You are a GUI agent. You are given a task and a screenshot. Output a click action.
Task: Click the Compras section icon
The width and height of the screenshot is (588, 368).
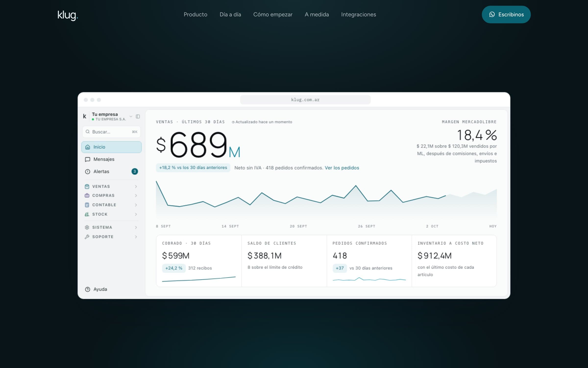(87, 196)
